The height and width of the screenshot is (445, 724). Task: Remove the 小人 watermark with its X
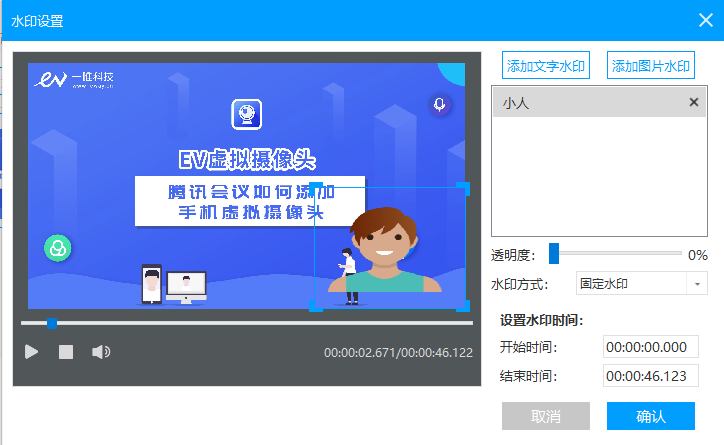tap(694, 102)
